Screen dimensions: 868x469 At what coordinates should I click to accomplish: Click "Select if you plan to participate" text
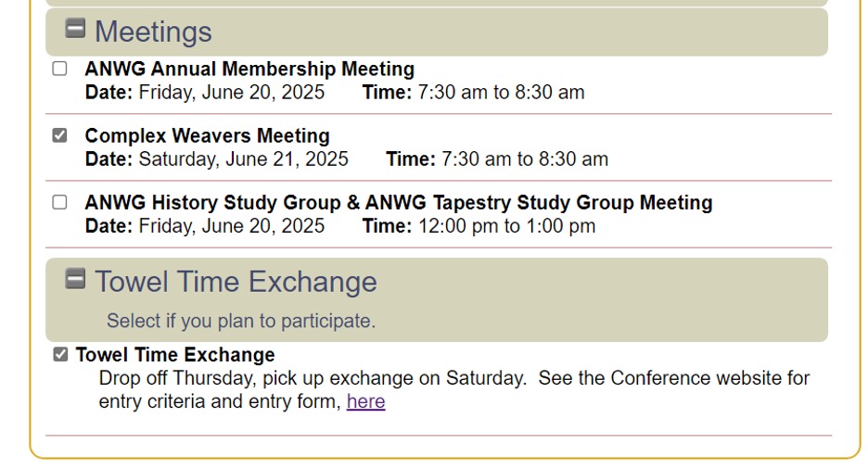pyautogui.click(x=241, y=321)
